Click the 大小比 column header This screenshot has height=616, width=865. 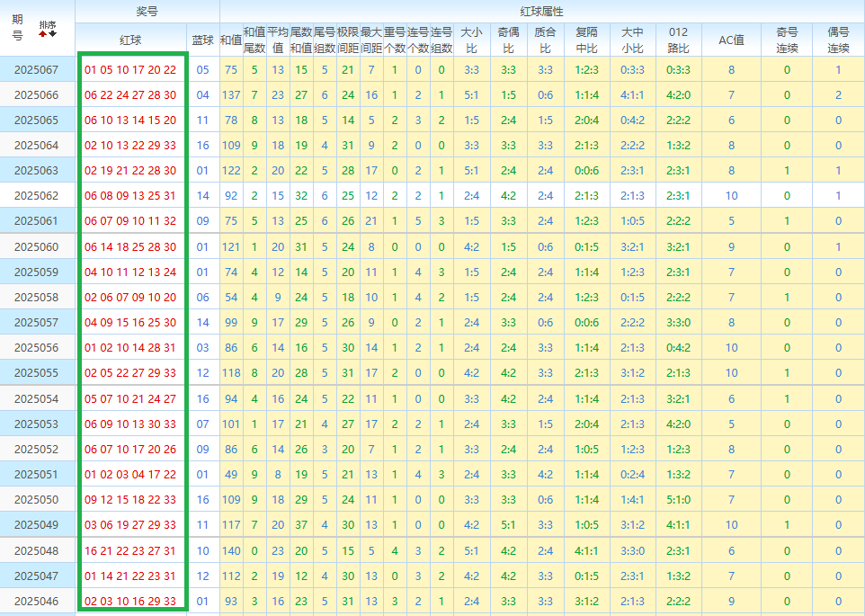471,40
